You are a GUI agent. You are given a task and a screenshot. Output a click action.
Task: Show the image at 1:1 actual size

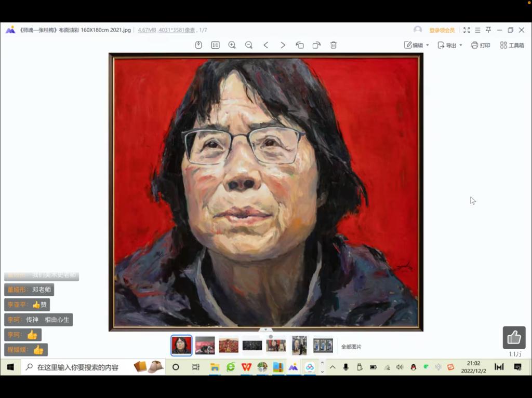pos(215,45)
